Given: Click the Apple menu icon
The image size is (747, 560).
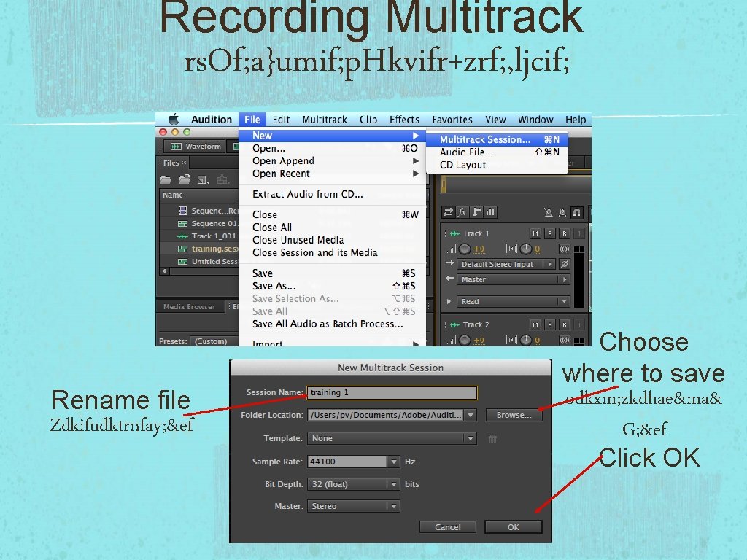Looking at the screenshot, I should 174,119.
